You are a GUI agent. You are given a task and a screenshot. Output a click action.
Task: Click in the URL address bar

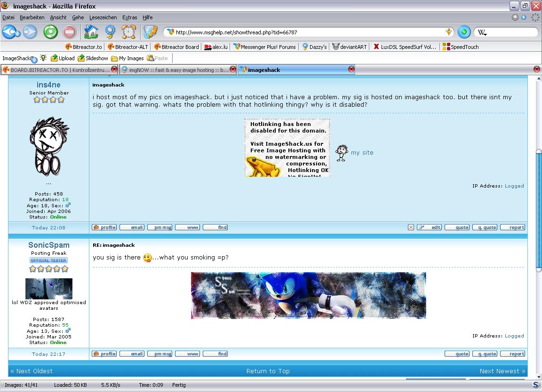[306, 32]
